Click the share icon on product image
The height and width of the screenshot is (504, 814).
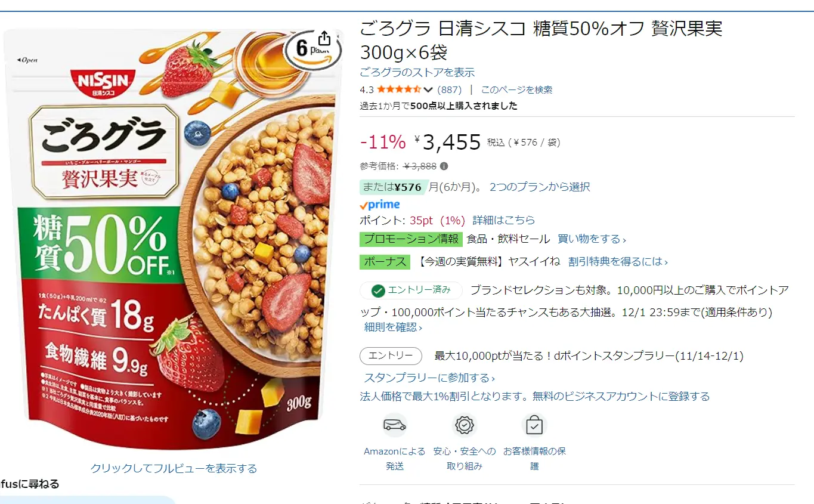[324, 39]
